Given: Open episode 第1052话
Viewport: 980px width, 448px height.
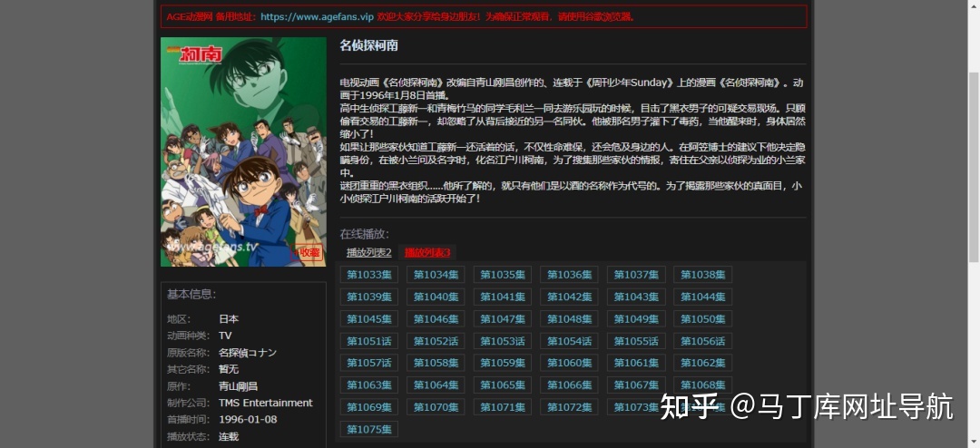Looking at the screenshot, I should click(x=436, y=341).
